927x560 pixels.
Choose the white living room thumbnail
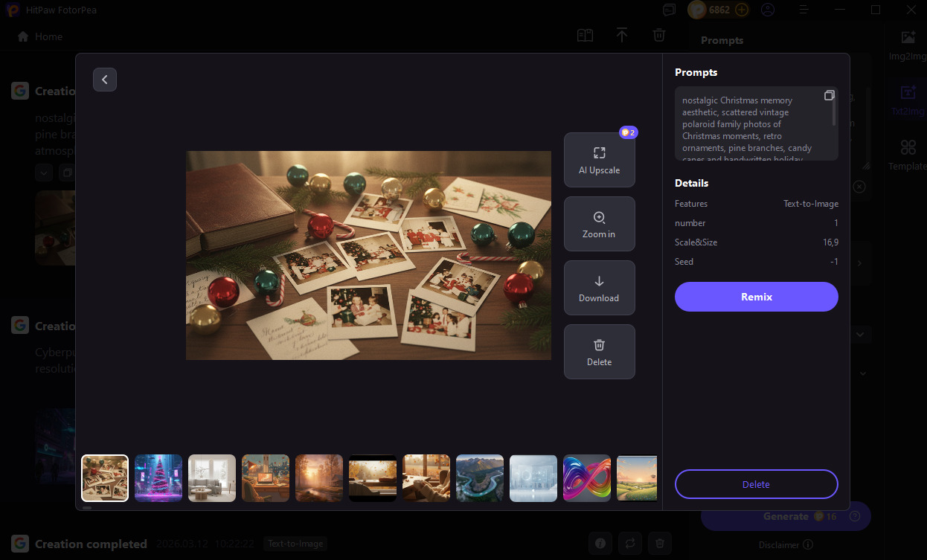click(x=212, y=478)
